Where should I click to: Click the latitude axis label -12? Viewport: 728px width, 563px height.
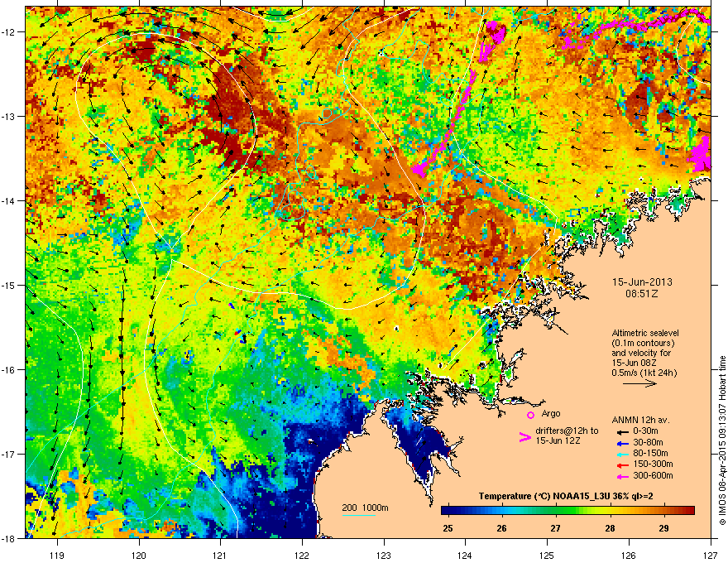coord(9,32)
